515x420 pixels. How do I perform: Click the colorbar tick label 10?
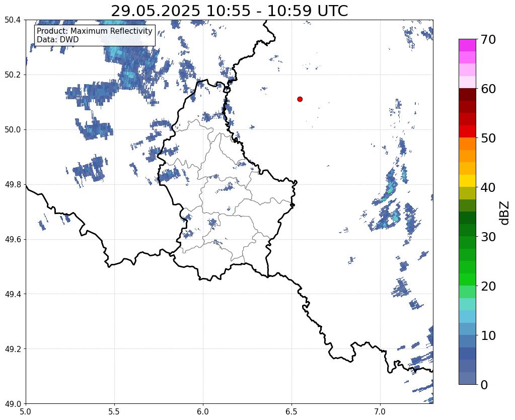pos(488,335)
